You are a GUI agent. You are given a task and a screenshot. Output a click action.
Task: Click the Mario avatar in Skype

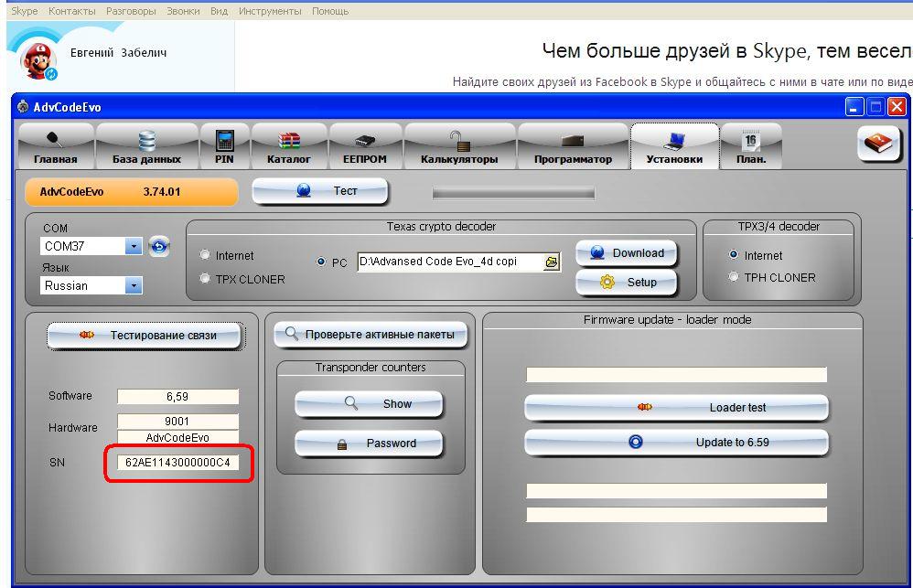[37, 60]
